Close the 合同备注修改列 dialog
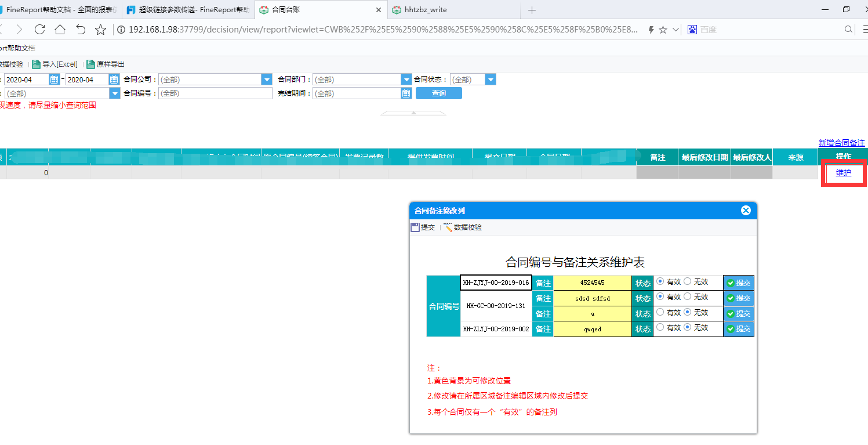868x445 pixels. pyautogui.click(x=746, y=211)
